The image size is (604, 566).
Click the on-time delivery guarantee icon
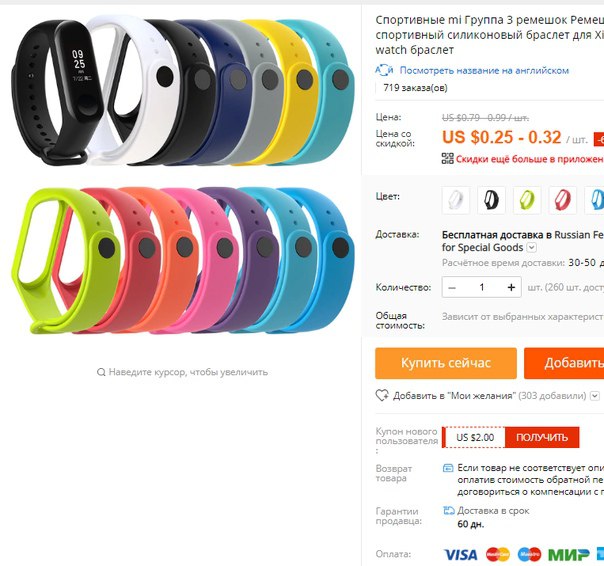(449, 511)
